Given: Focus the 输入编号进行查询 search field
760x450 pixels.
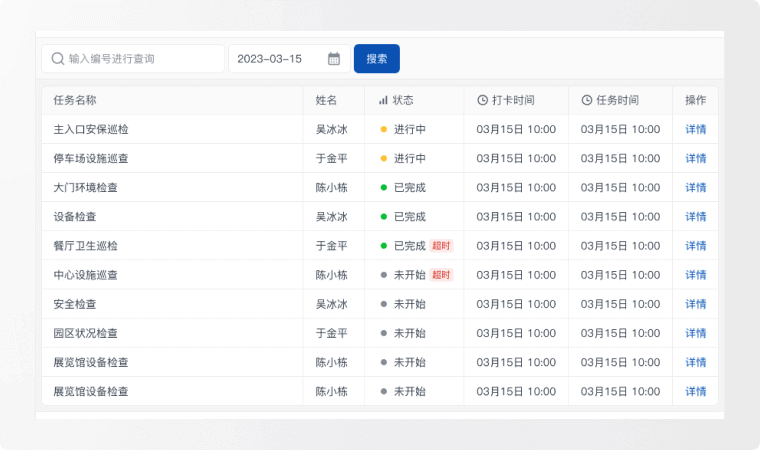Looking at the screenshot, I should pos(140,59).
